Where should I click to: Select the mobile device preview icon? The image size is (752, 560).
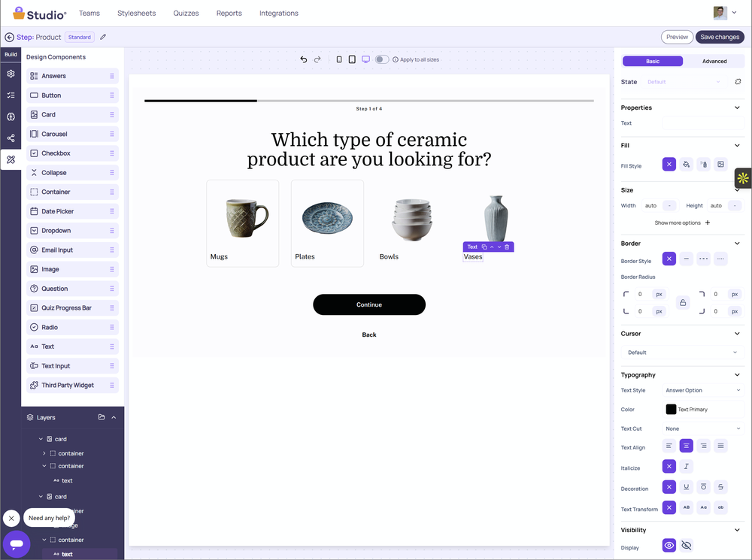point(339,59)
